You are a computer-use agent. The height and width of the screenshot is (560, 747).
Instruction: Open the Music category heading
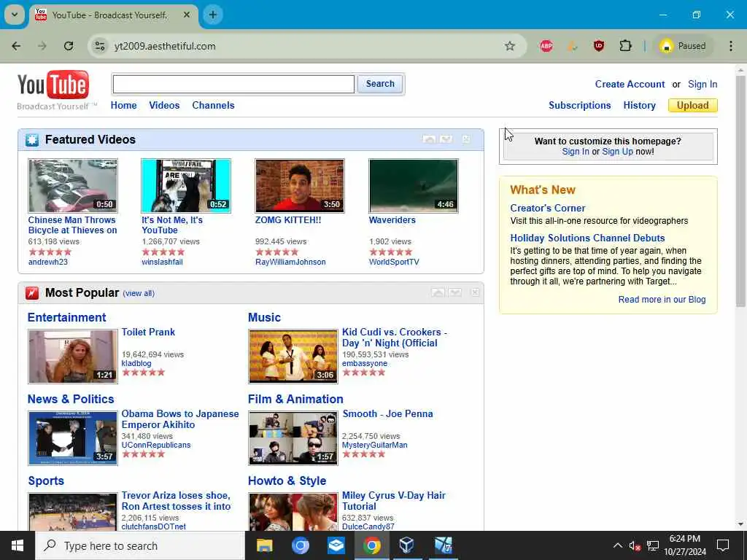click(x=264, y=318)
